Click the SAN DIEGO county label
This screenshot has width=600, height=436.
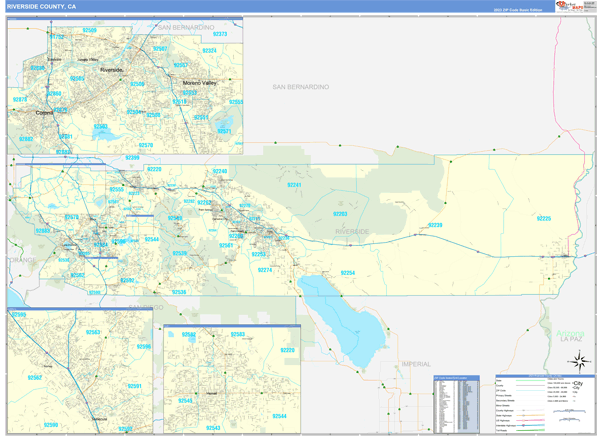pos(145,307)
